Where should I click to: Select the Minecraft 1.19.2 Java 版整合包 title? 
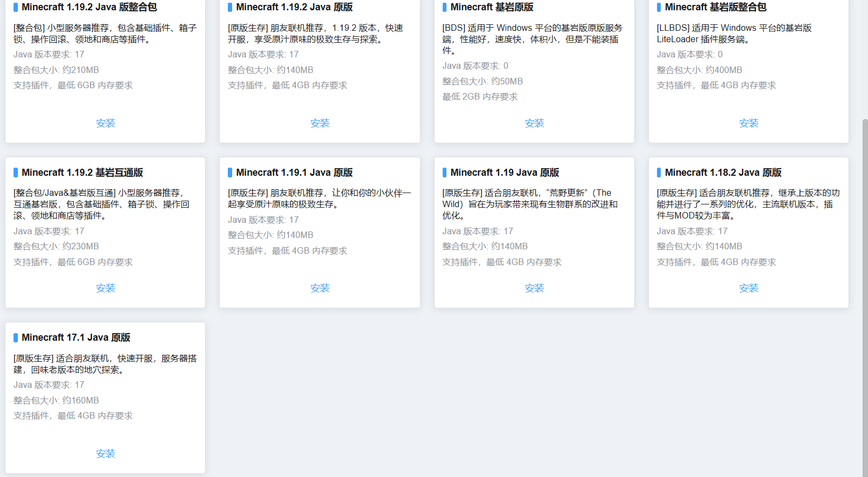89,7
